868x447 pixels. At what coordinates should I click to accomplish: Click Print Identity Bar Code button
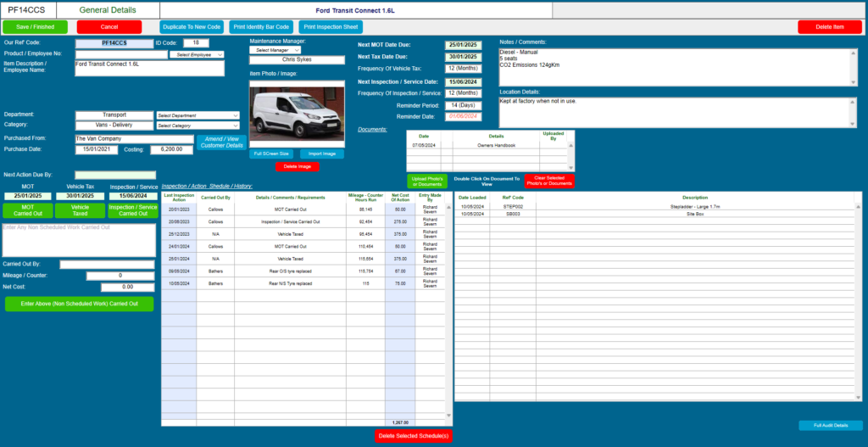pyautogui.click(x=261, y=26)
